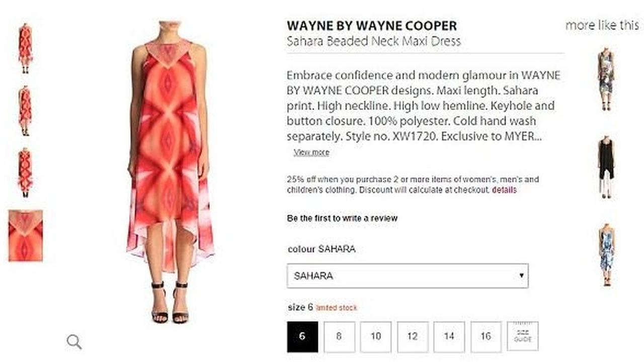The width and height of the screenshot is (644, 362).
Task: Click Be the first to write a review
Action: (x=342, y=218)
